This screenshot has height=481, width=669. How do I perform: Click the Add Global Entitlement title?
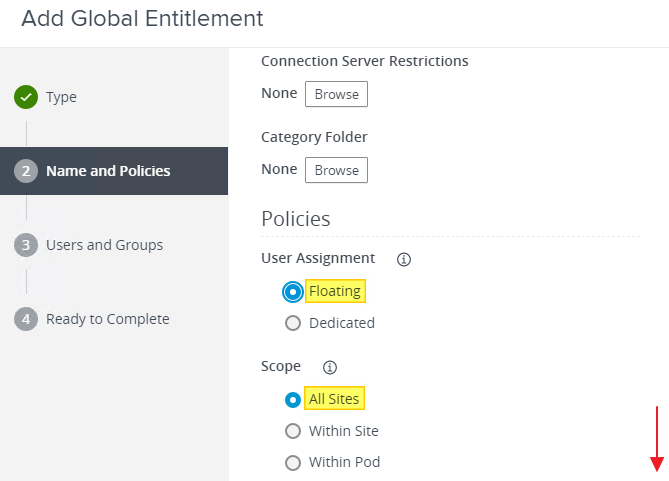pos(142,18)
